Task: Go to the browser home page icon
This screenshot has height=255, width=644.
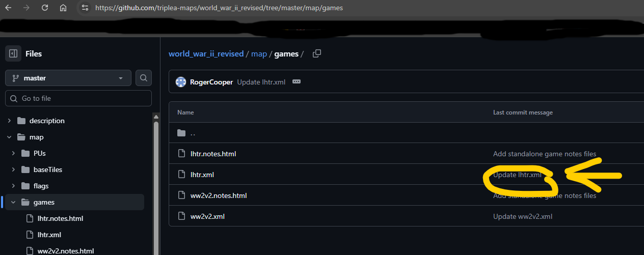Action: point(63,8)
